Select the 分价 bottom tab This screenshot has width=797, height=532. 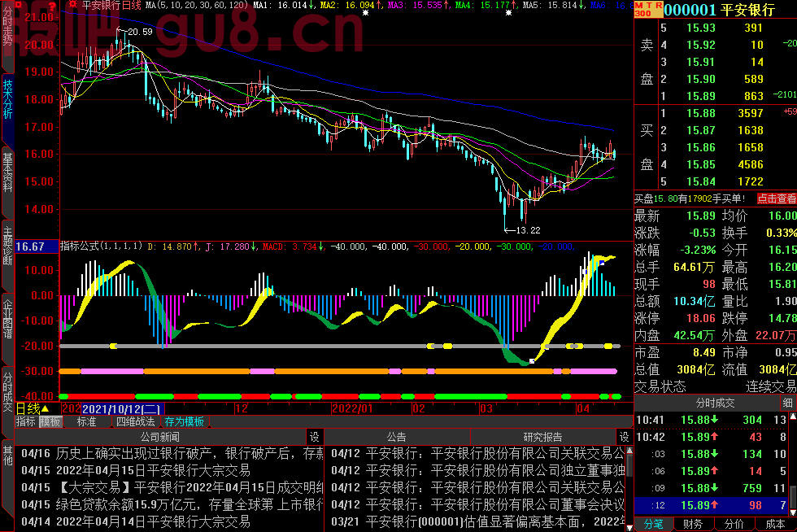click(x=734, y=524)
